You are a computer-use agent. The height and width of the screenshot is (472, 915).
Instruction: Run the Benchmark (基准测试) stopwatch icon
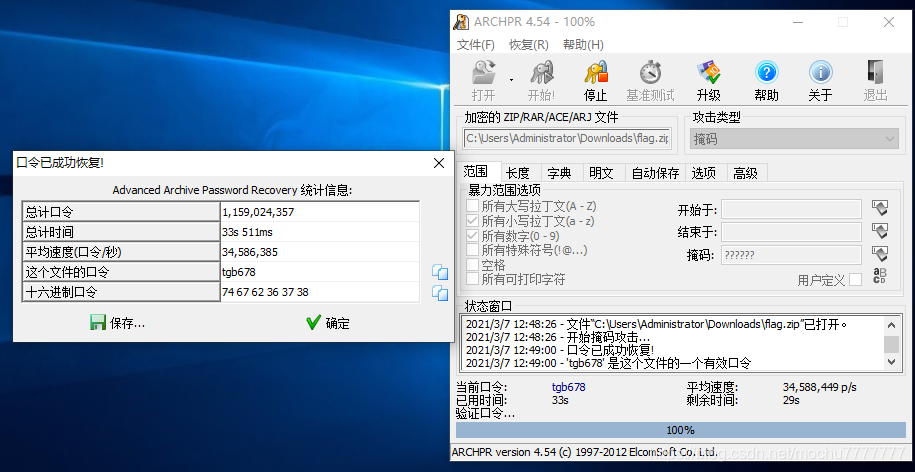coord(650,74)
